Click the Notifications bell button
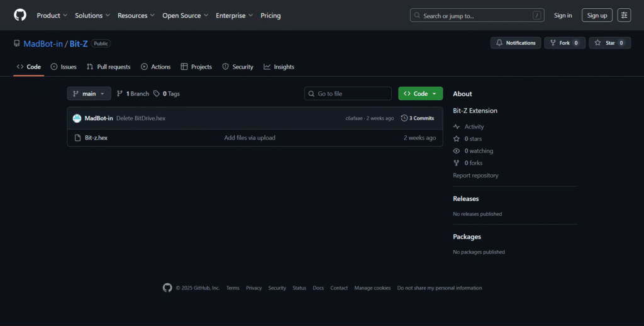Image resolution: width=644 pixels, height=326 pixels. point(516,43)
